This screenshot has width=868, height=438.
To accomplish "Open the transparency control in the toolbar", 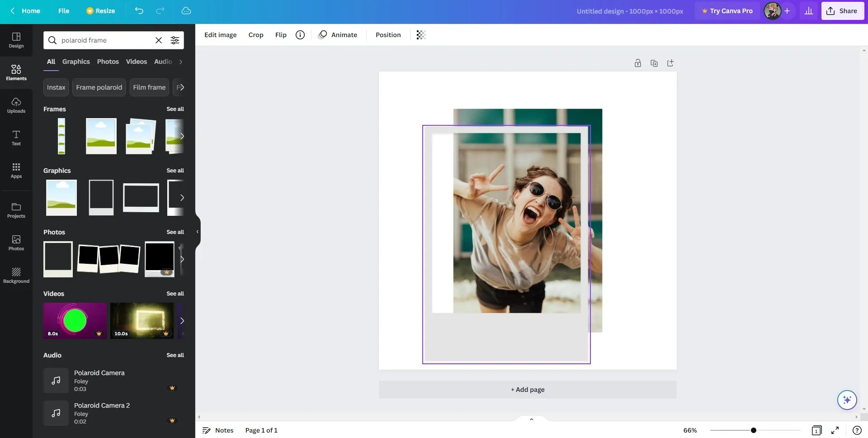I will click(x=420, y=34).
